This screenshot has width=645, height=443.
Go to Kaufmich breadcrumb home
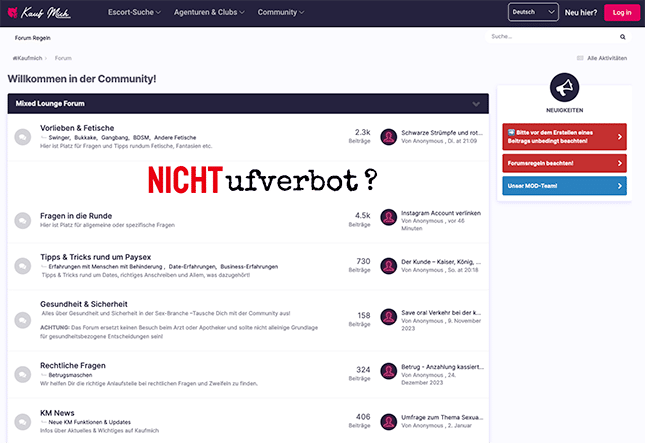coord(28,58)
